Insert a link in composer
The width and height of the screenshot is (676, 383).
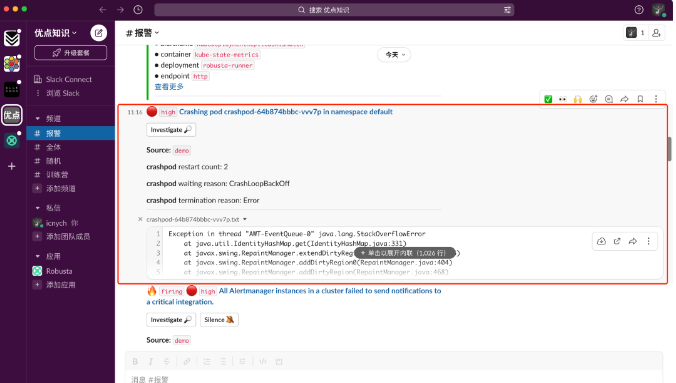(187, 361)
